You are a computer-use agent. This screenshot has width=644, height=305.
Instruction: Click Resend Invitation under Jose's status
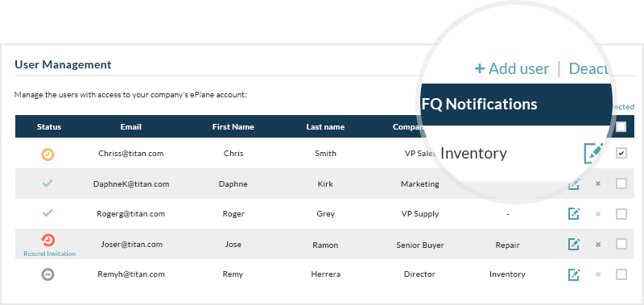pos(50,253)
